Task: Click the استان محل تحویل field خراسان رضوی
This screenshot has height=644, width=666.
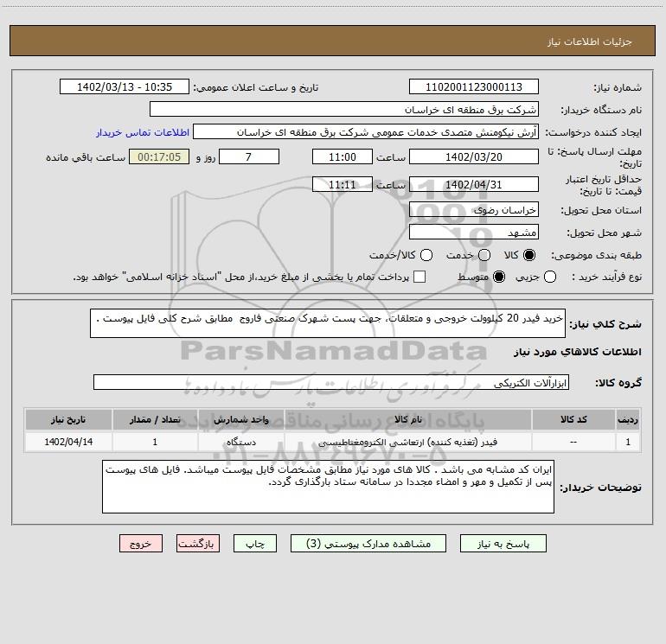Action: coord(474,209)
